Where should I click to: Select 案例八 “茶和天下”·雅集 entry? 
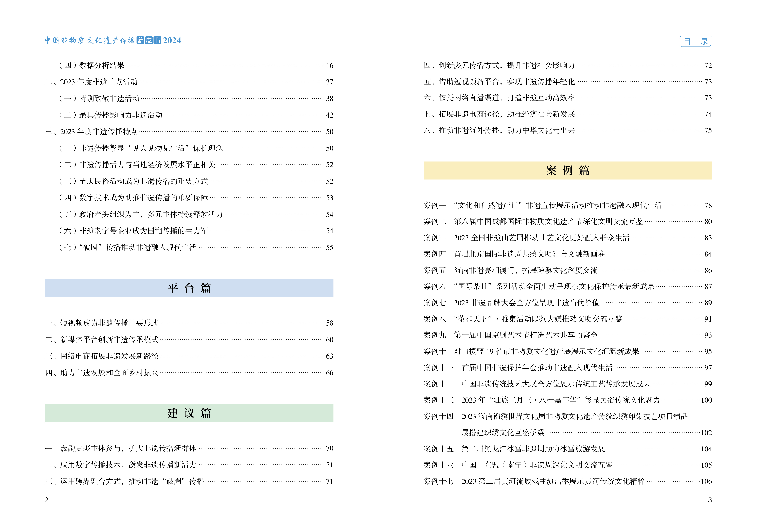568,319
